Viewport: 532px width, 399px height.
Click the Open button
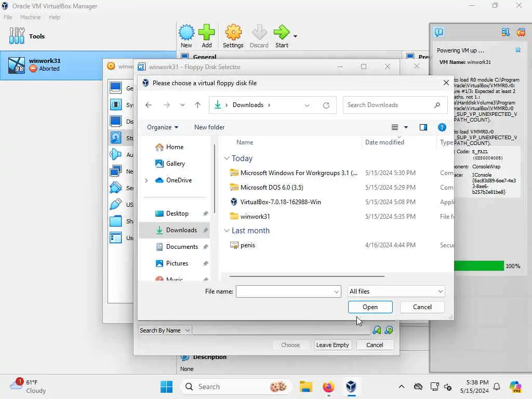tap(370, 307)
